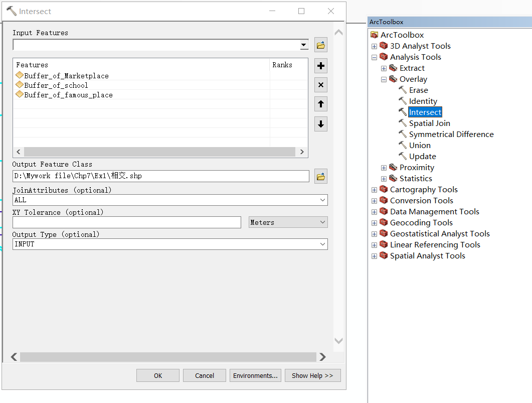Close the Intersect dialog window
Screen dimensions: 532x403
[331, 11]
